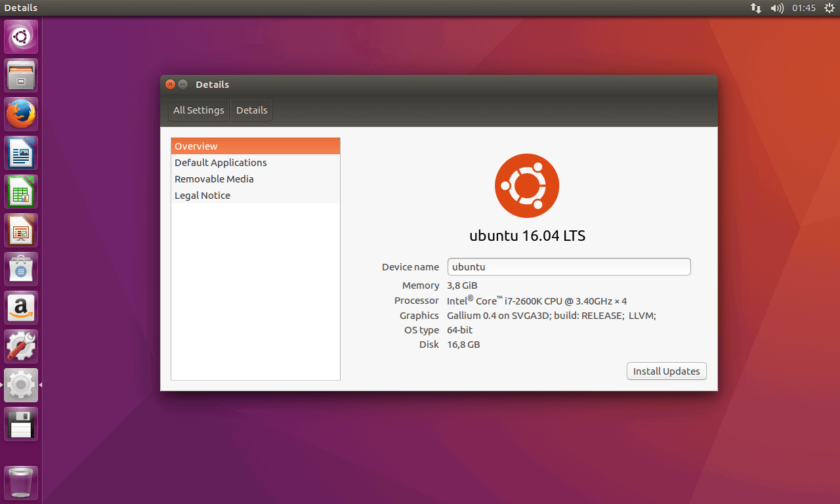Open the session power menu
The width and height of the screenshot is (840, 504).
(x=829, y=8)
